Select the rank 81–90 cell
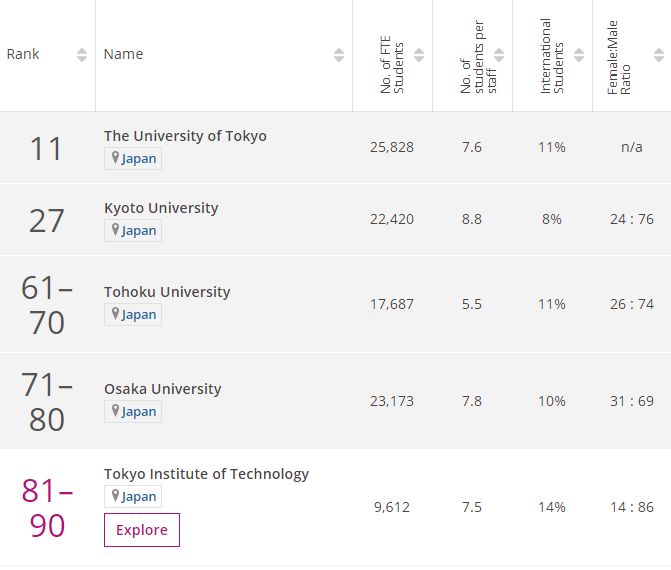Viewport: 671px width, 570px height. pos(47,508)
